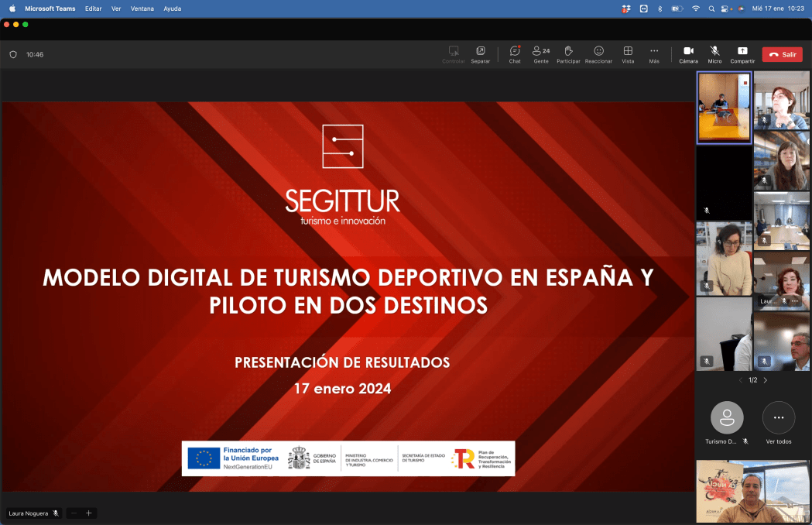The image size is (812, 525).
Task: Show the Gente participants list
Action: (541, 51)
